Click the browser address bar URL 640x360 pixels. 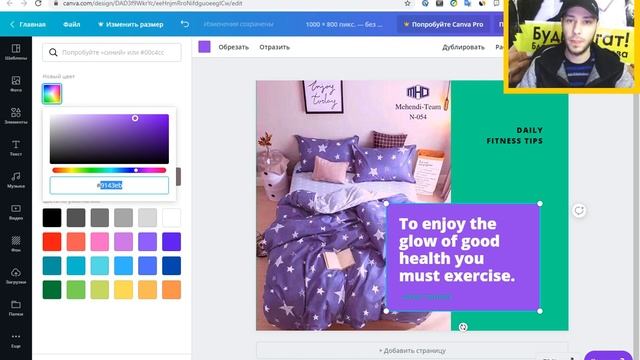(152, 3)
